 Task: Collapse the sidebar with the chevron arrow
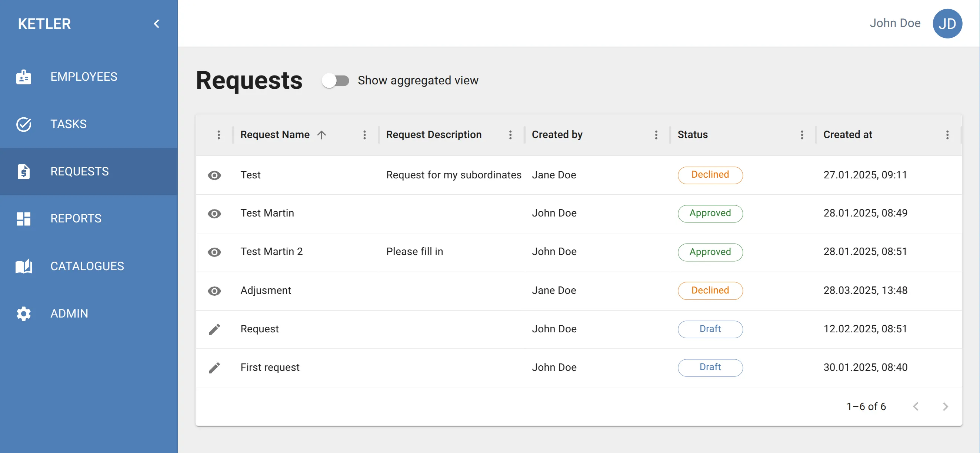(x=156, y=24)
